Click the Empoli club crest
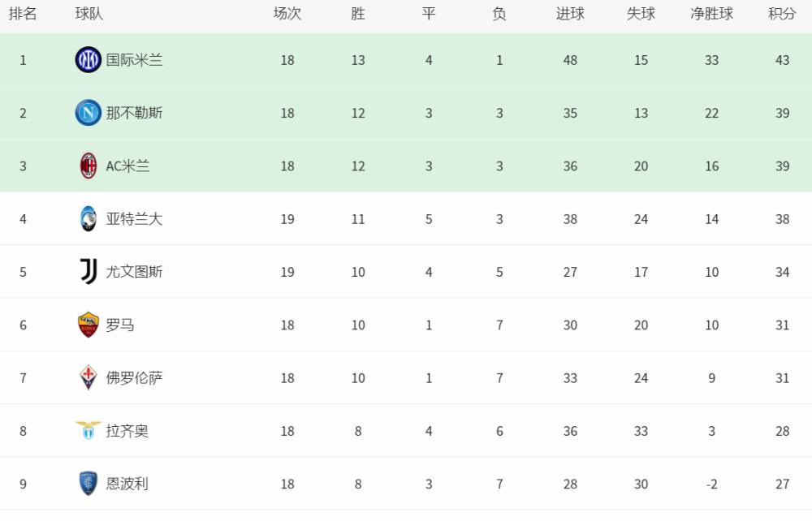Image resolution: width=812 pixels, height=521 pixels. click(x=88, y=484)
